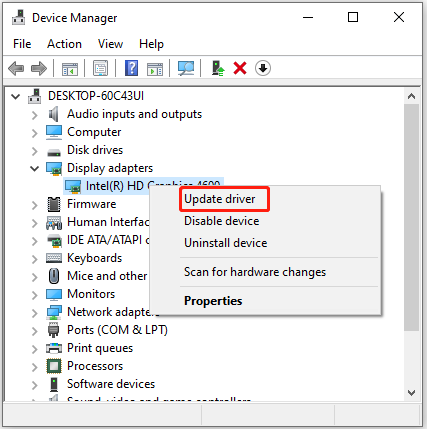Click the scrollbar down arrow
The height and width of the screenshot is (429, 427).
(412, 393)
